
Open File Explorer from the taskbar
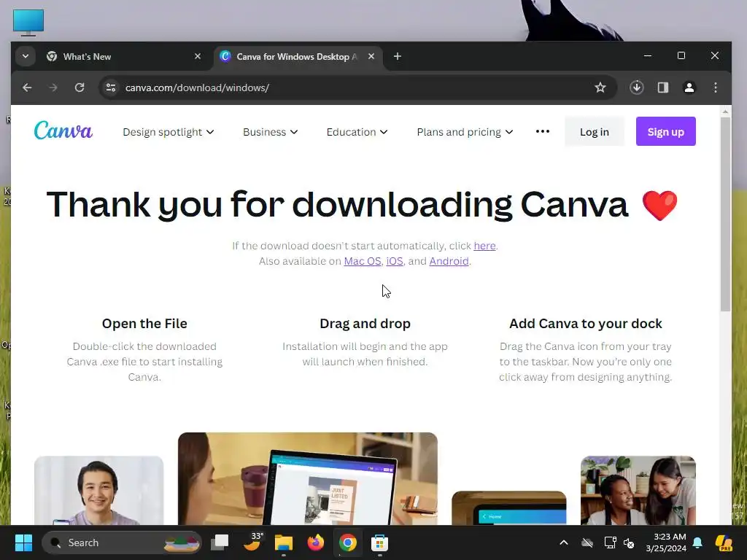(284, 542)
